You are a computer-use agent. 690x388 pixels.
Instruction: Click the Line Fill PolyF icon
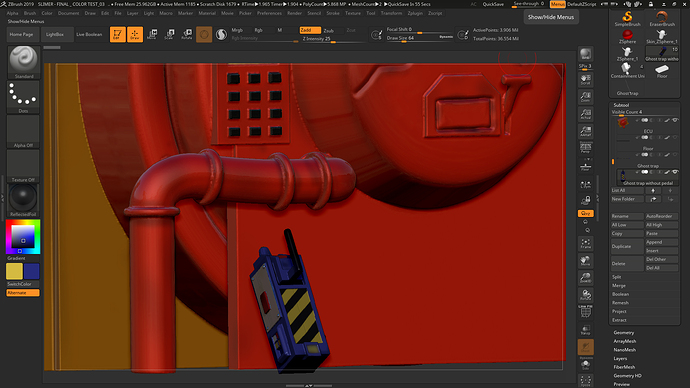point(585,311)
